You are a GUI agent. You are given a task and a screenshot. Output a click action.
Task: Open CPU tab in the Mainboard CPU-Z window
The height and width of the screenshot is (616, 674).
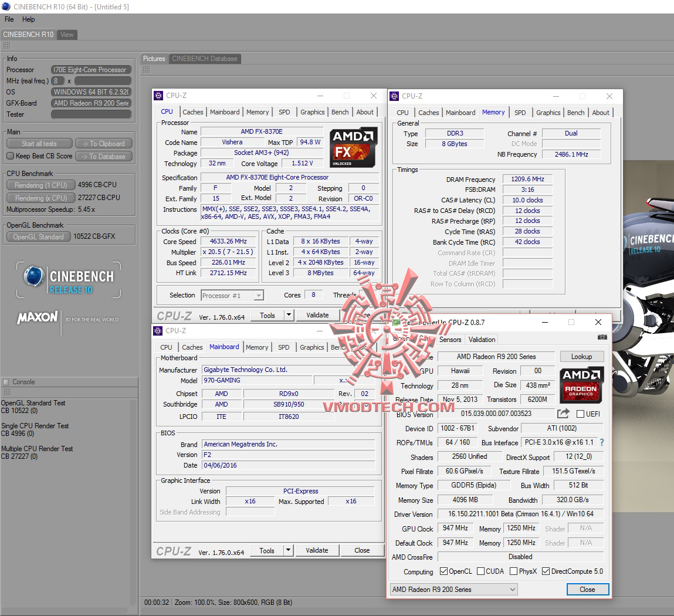click(x=167, y=347)
